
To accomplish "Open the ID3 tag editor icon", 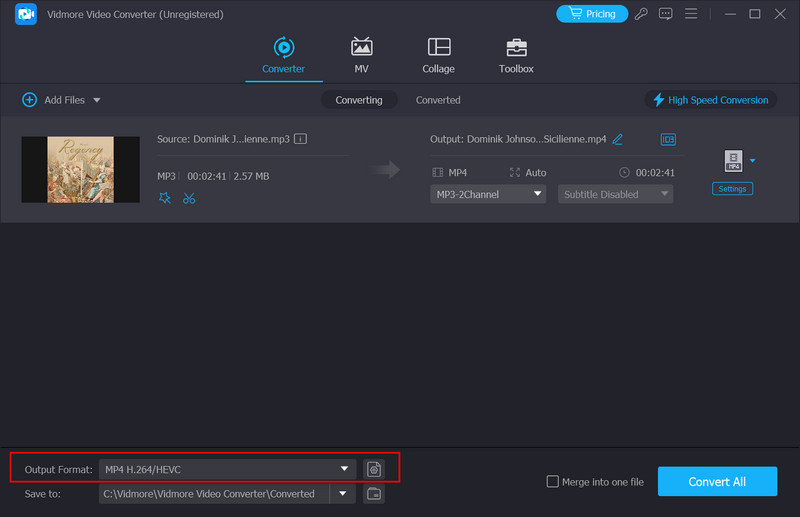I will click(668, 139).
